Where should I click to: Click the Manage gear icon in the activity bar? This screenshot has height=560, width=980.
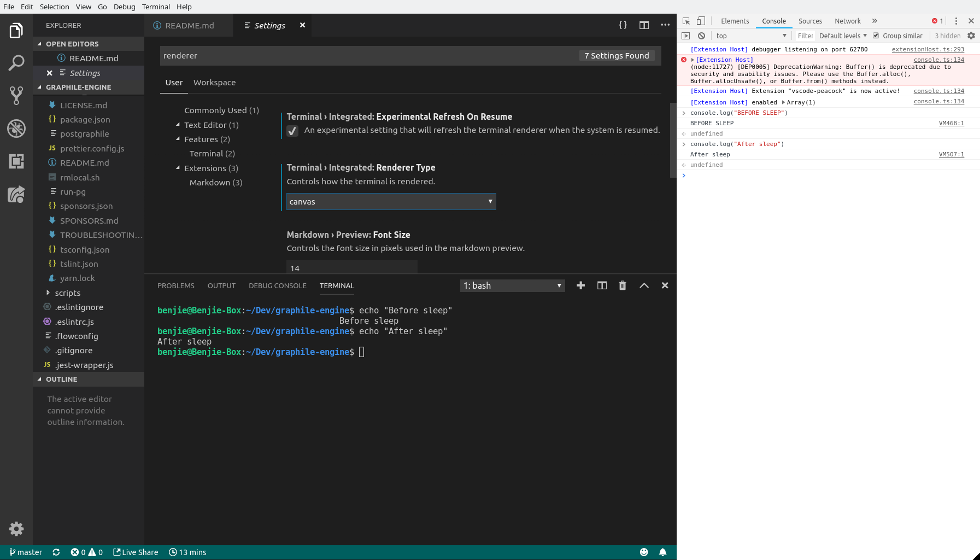(x=16, y=529)
